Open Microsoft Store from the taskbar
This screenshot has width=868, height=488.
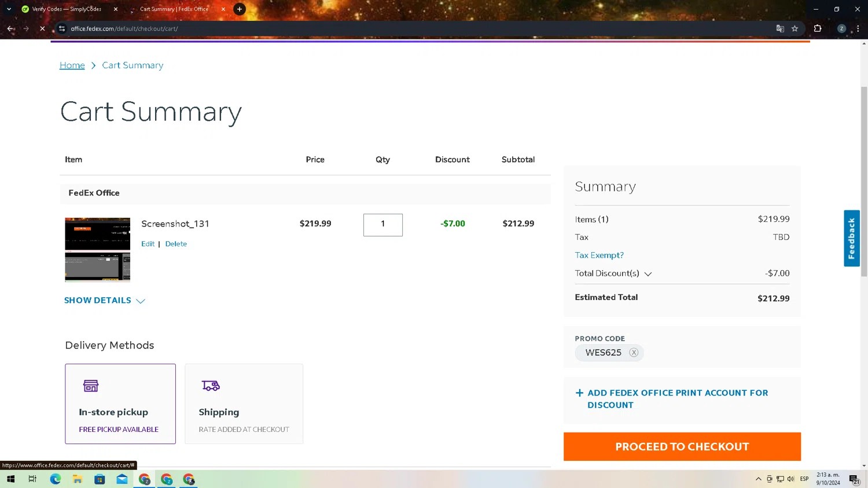point(100,479)
